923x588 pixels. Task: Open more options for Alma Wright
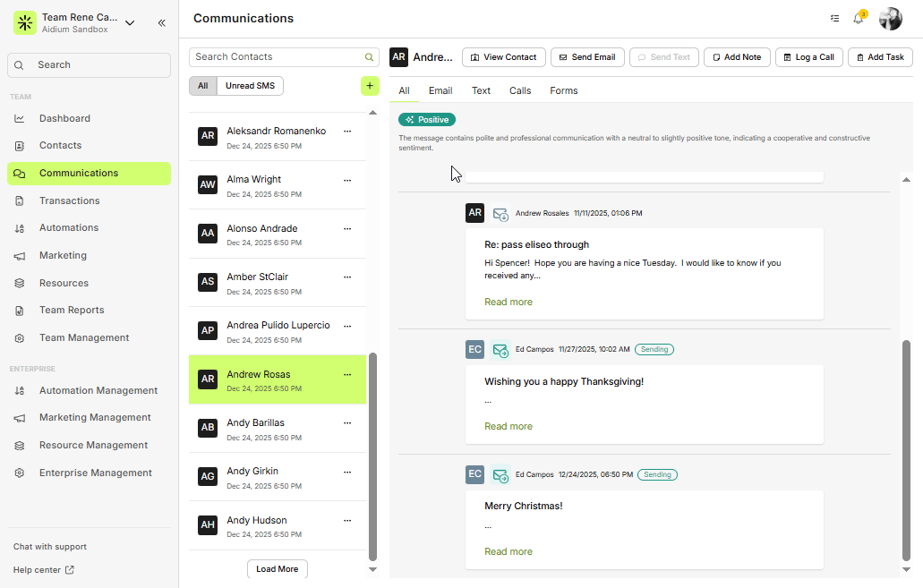coord(347,180)
